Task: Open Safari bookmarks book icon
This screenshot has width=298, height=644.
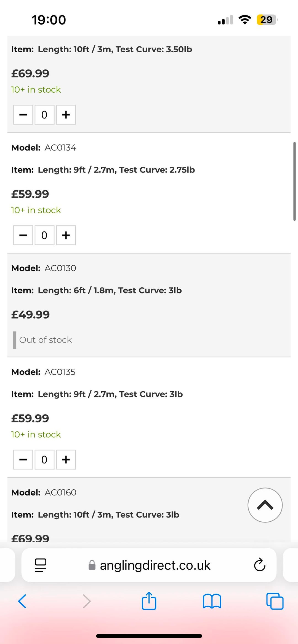Action: click(x=212, y=601)
